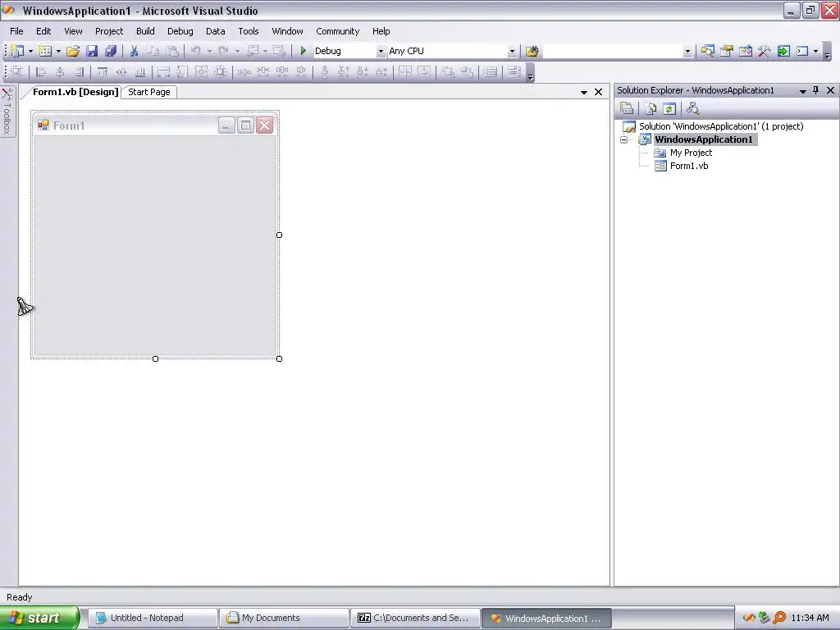
Task: Click the Align Lefts layout icon
Action: pyautogui.click(x=41, y=72)
